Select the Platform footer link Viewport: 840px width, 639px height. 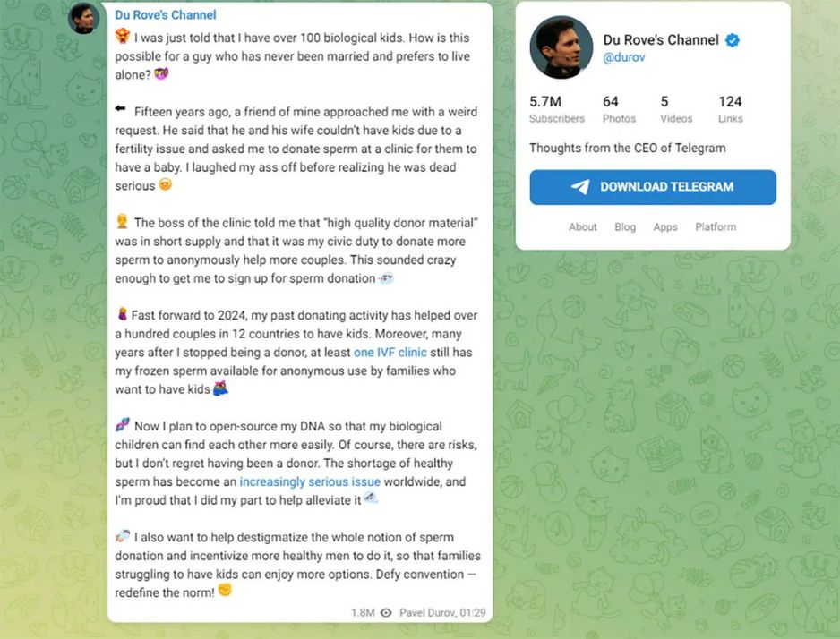(x=716, y=227)
